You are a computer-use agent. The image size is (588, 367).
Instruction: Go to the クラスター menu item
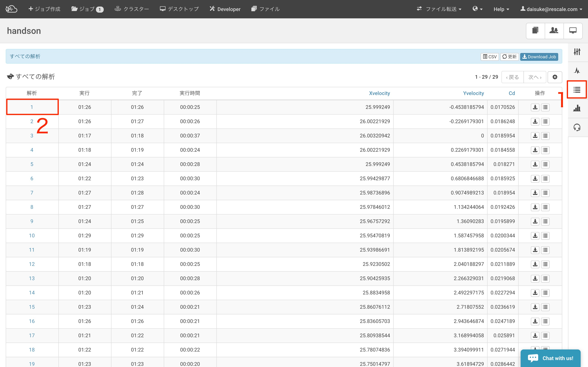pos(132,9)
